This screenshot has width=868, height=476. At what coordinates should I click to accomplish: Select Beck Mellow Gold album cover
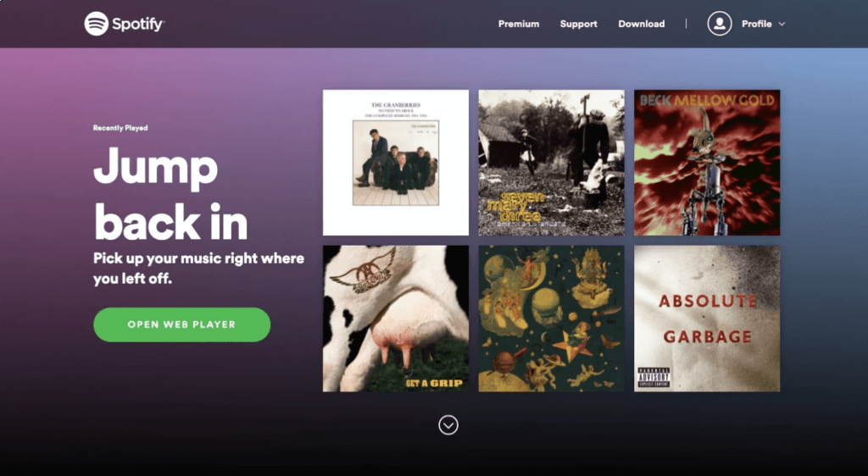point(707,163)
